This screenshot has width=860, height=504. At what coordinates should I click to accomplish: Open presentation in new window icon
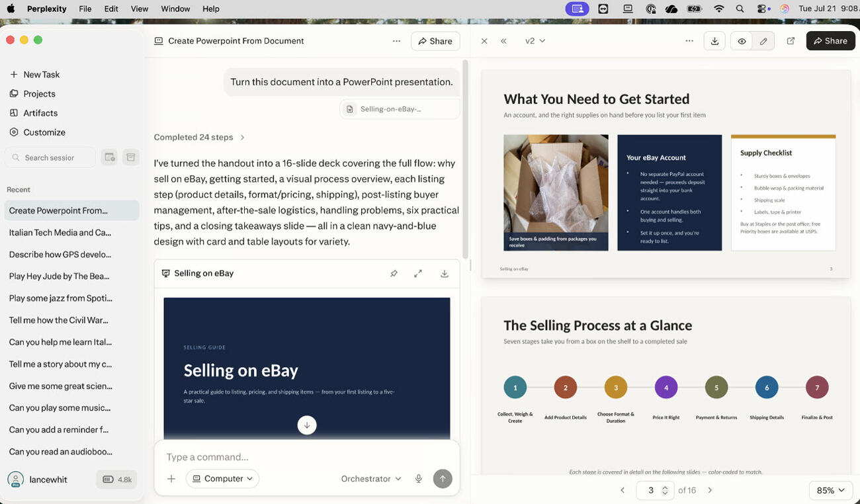coord(791,41)
